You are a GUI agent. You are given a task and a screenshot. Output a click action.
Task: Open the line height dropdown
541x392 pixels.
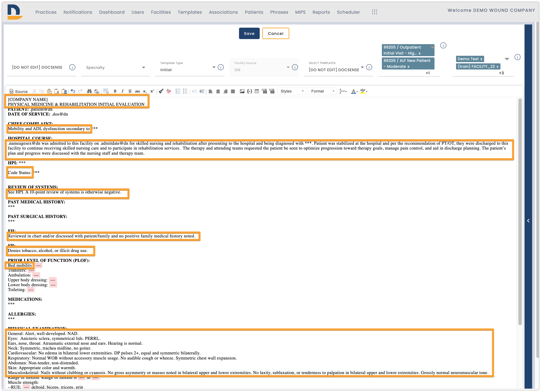coord(343,91)
